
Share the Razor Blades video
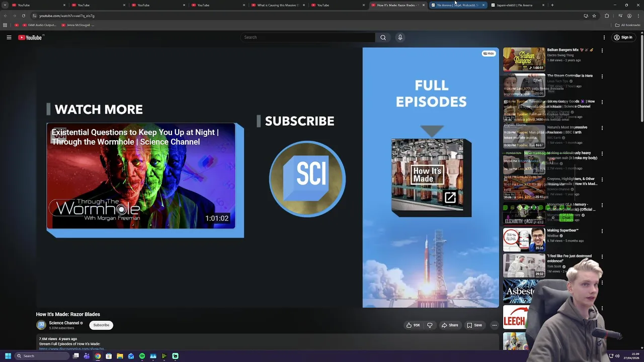(450, 325)
